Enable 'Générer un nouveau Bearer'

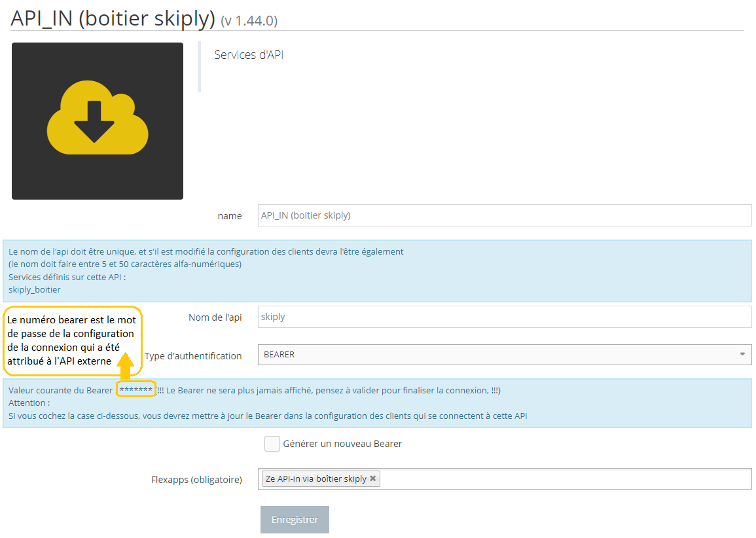coord(272,444)
